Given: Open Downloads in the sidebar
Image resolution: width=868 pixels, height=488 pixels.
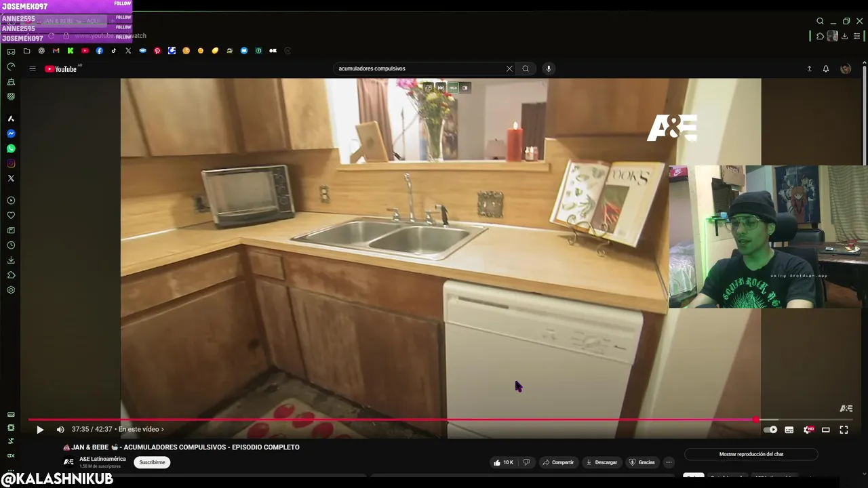Looking at the screenshot, I should (11, 260).
